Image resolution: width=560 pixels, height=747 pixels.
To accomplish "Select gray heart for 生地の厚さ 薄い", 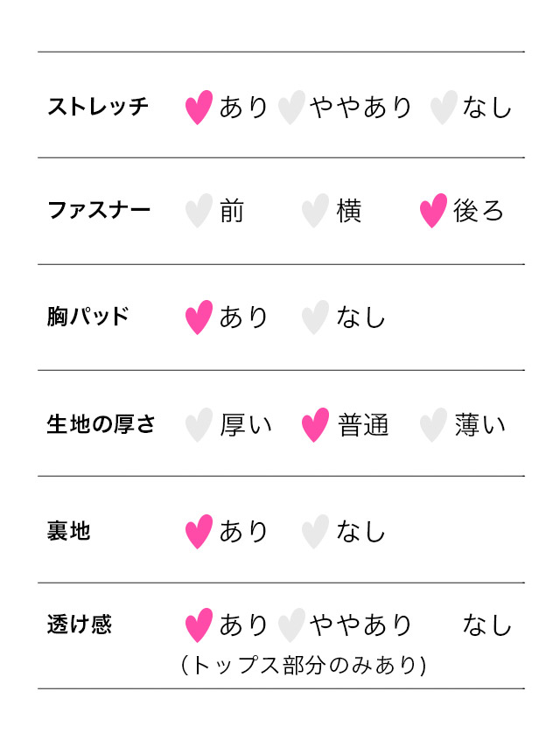I will (433, 425).
